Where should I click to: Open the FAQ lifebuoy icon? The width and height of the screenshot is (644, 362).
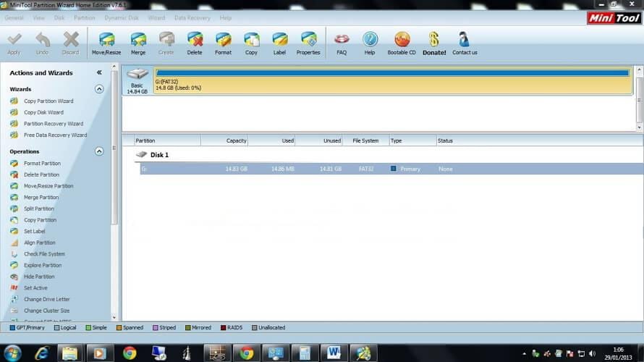342,39
